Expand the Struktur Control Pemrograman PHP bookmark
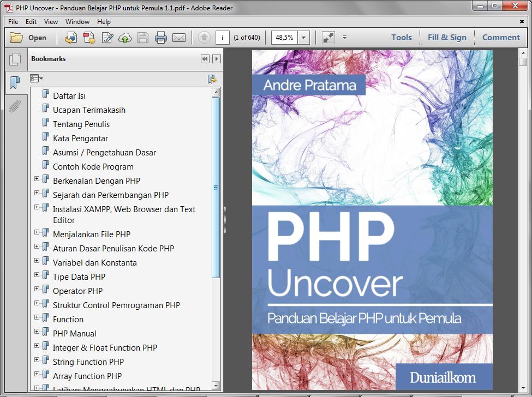The image size is (532, 397). coord(37,303)
